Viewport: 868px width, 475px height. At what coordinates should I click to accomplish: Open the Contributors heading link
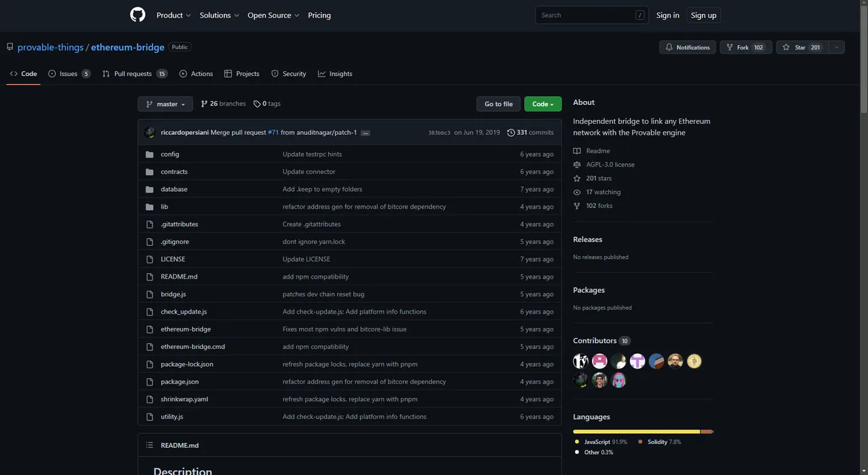(601, 341)
